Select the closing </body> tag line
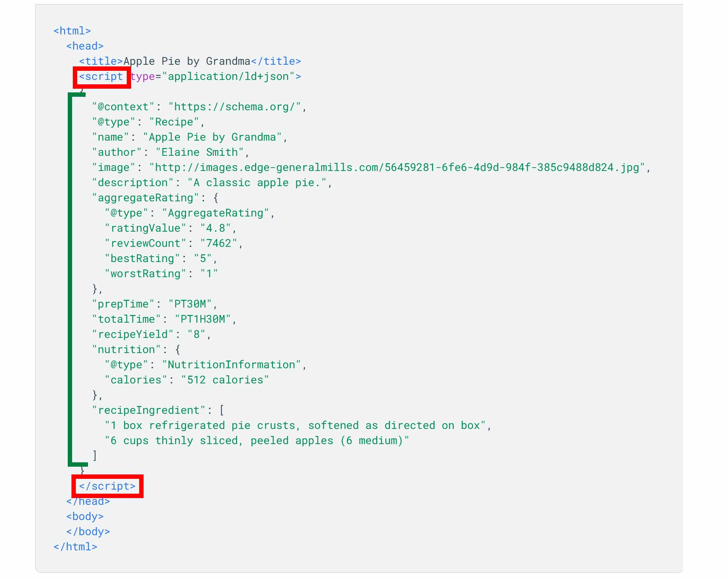Image resolution: width=728 pixels, height=580 pixels. click(x=88, y=533)
